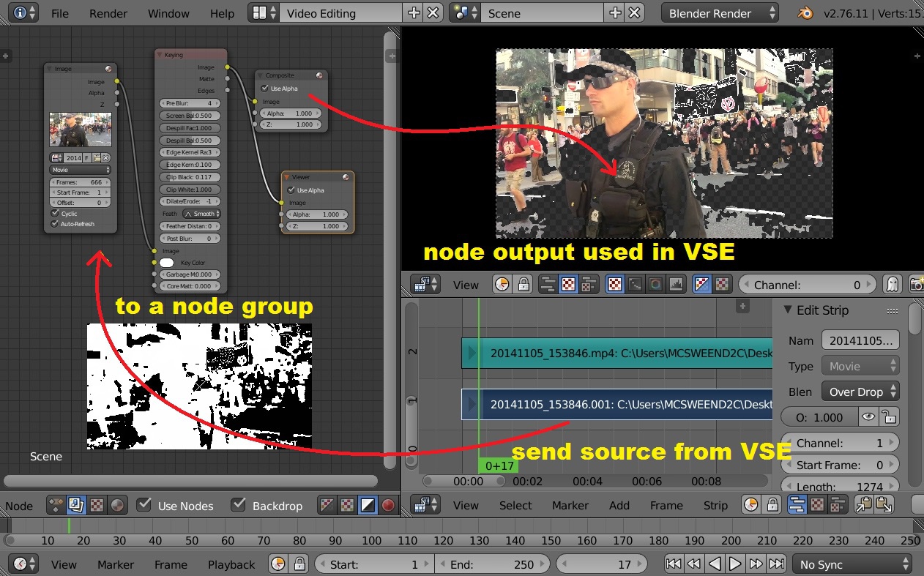Open the Smooth feather falloff dropdown
The image size is (924, 576).
point(201,214)
